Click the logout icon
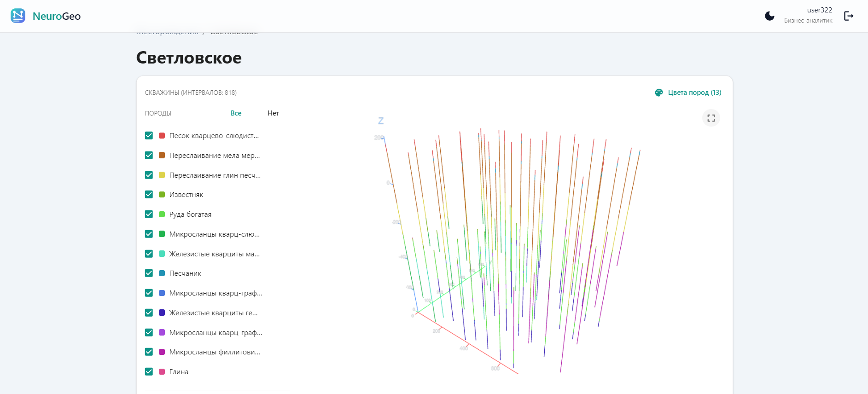The width and height of the screenshot is (868, 394). tap(849, 16)
